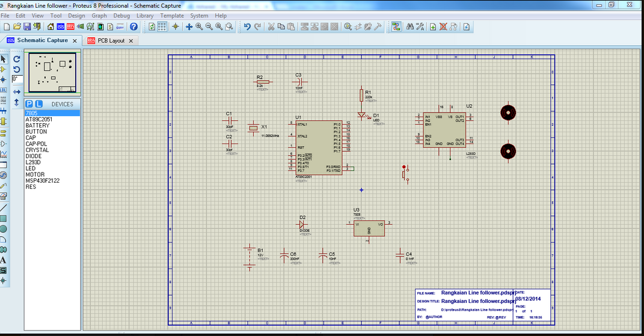
Task: Select RES in the devices list
Action: pyautogui.click(x=52, y=187)
